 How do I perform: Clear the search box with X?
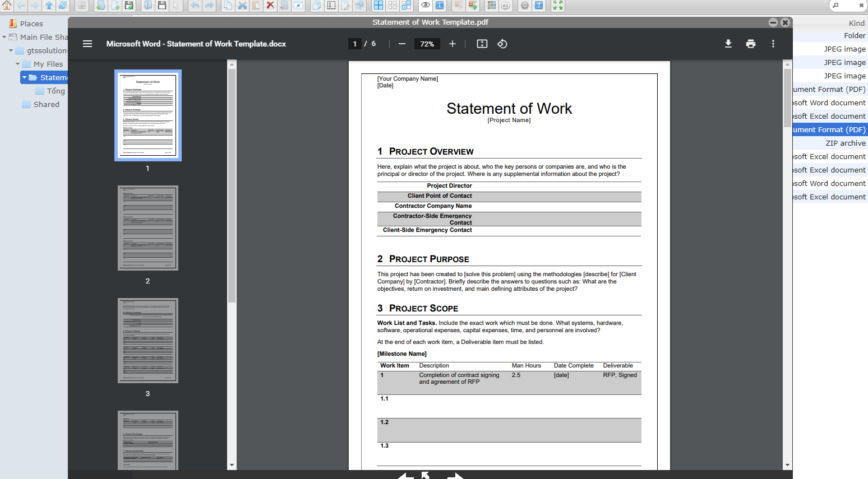[x=861, y=6]
